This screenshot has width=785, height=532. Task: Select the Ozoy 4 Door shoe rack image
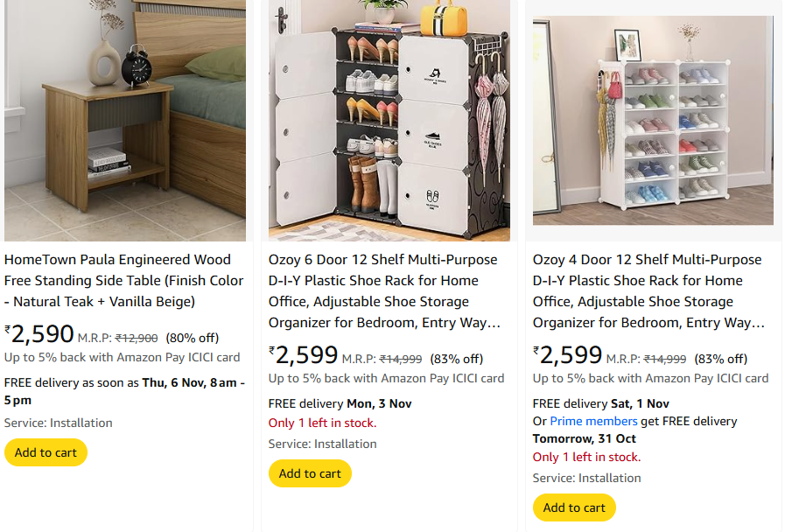coord(653,120)
